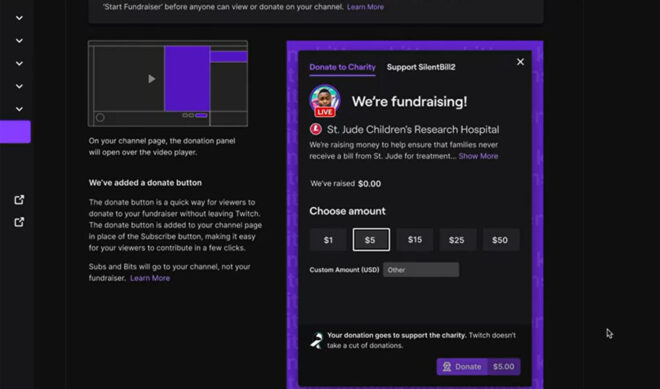
Task: Expand the first sidebar chevron
Action: coord(19,18)
